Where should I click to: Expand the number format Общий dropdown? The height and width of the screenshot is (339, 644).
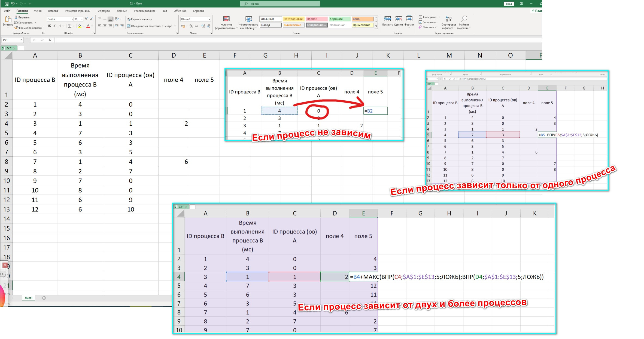(209, 19)
